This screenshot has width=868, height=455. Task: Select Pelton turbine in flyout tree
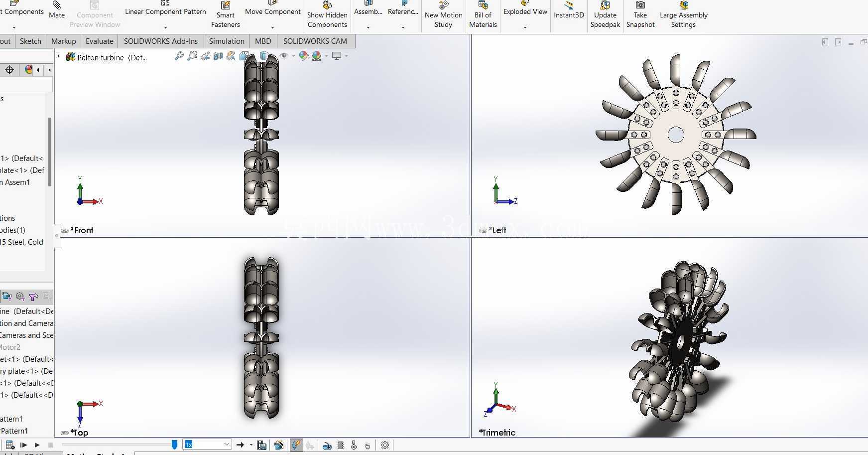tap(106, 57)
